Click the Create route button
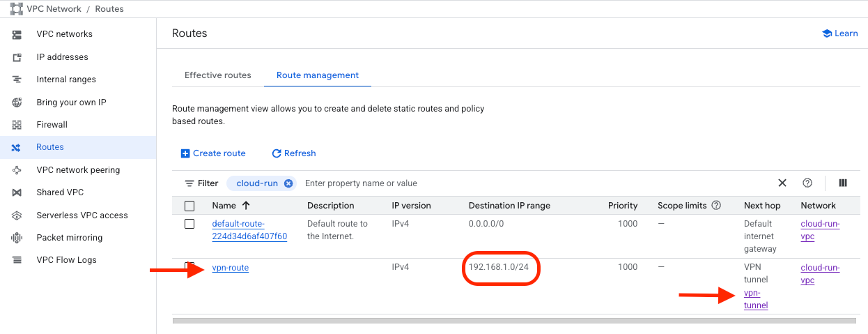This screenshot has width=868, height=334. (x=213, y=153)
